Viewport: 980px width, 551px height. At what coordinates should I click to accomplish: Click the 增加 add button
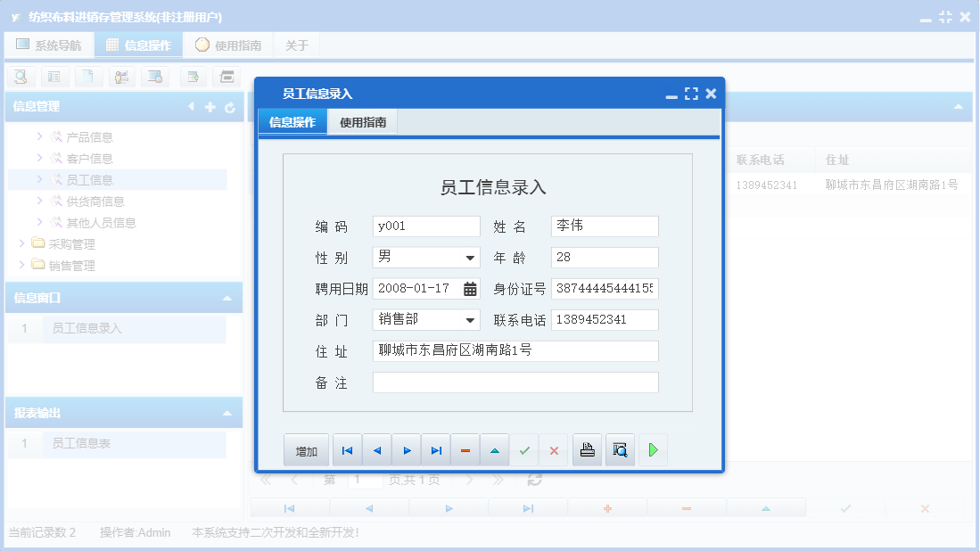click(x=306, y=450)
